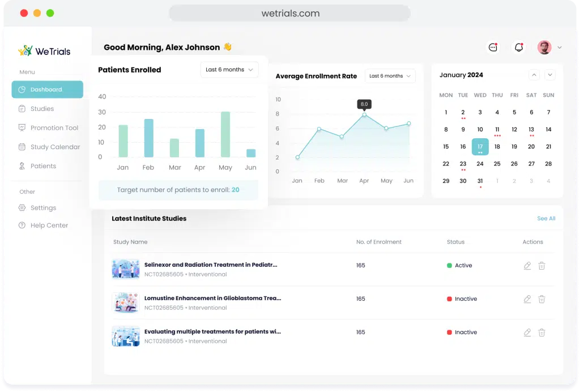Screen dimensions: 580x392
Task: Edit the Lomustine Enhancement study
Action: (x=527, y=299)
